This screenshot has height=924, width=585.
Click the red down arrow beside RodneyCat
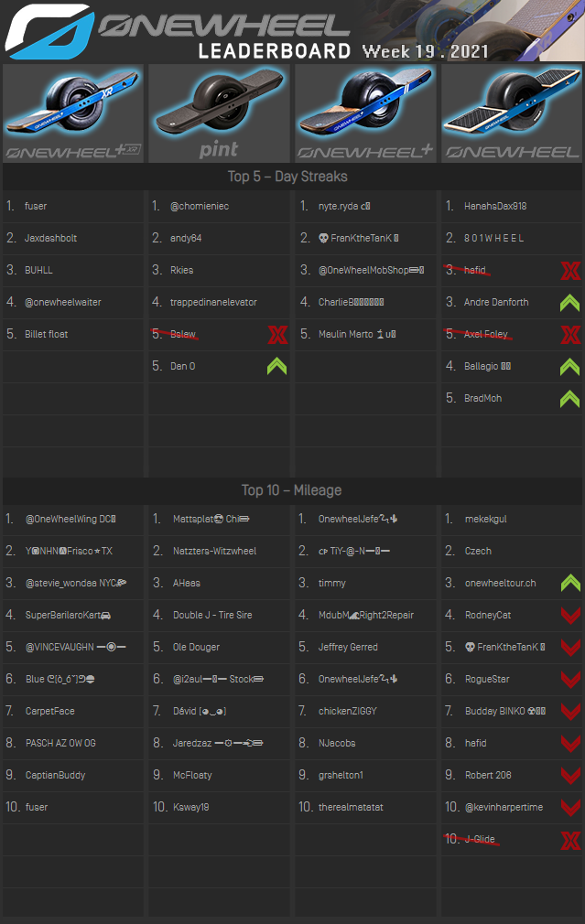(569, 615)
